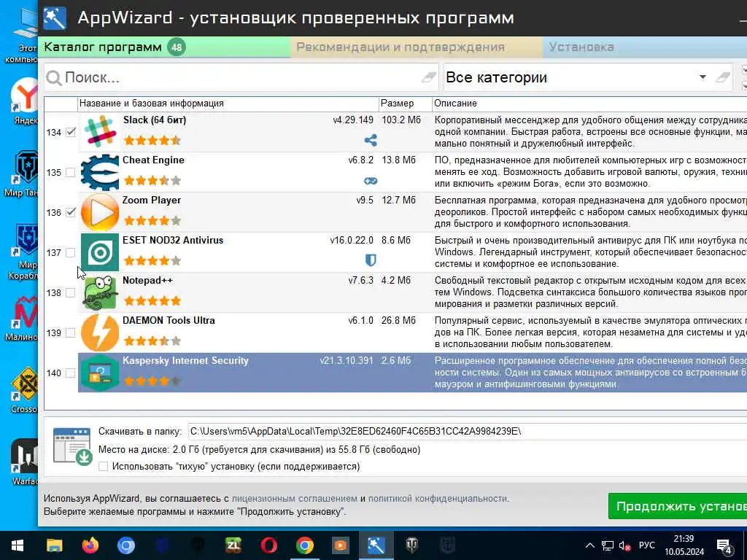Viewport: 747px width, 560px height.
Task: Switch keyboard language РУС indicator
Action: coord(647,545)
